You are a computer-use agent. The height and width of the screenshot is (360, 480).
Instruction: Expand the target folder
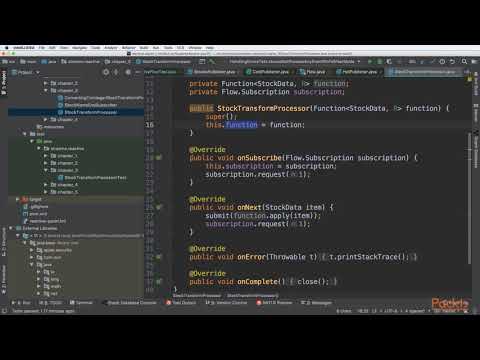18,199
